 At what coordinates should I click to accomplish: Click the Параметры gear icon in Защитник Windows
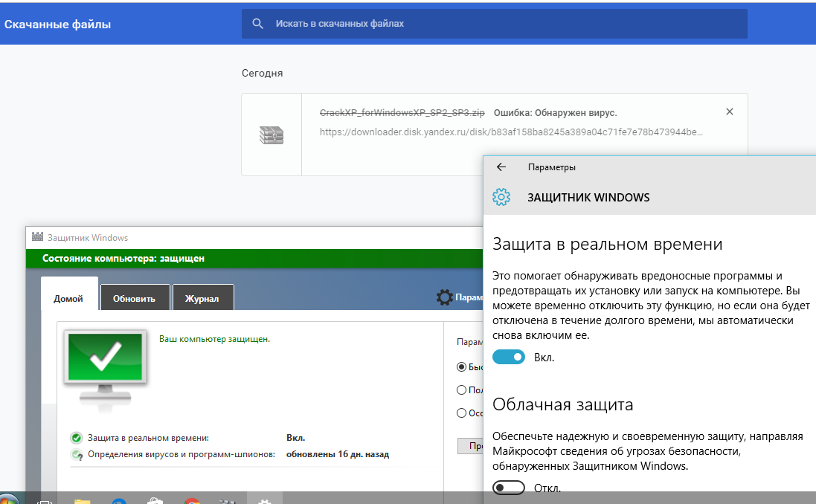coord(444,297)
